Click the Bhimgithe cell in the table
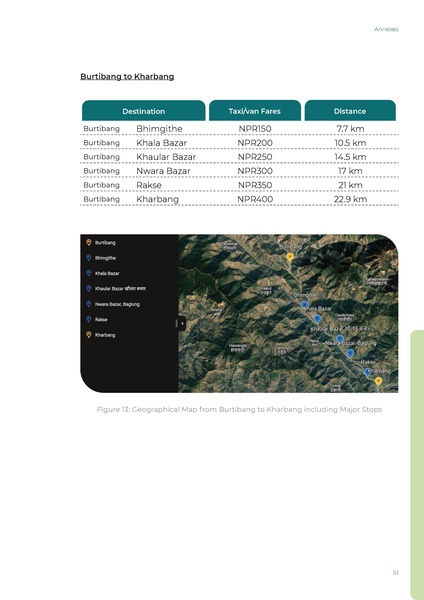The height and width of the screenshot is (600, 424). click(159, 129)
